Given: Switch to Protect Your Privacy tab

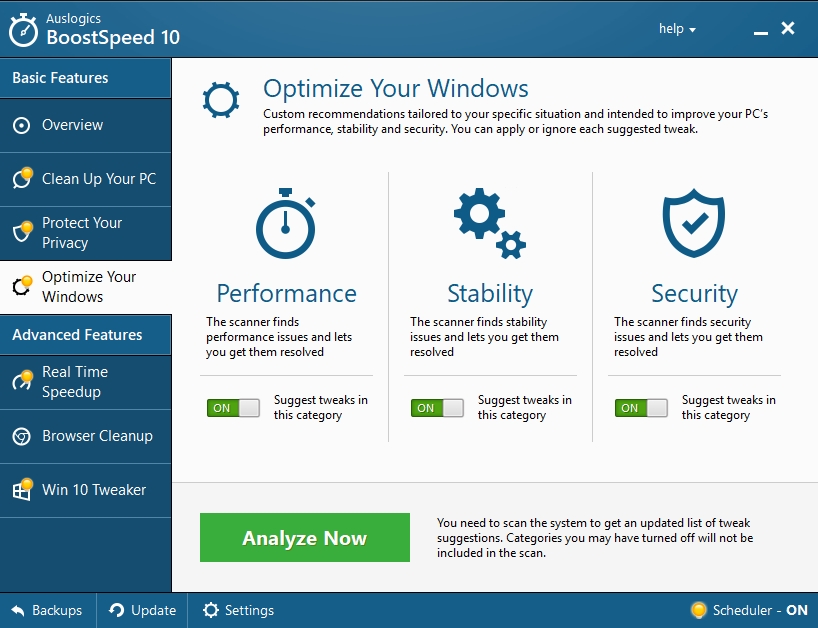Looking at the screenshot, I should 82,233.
